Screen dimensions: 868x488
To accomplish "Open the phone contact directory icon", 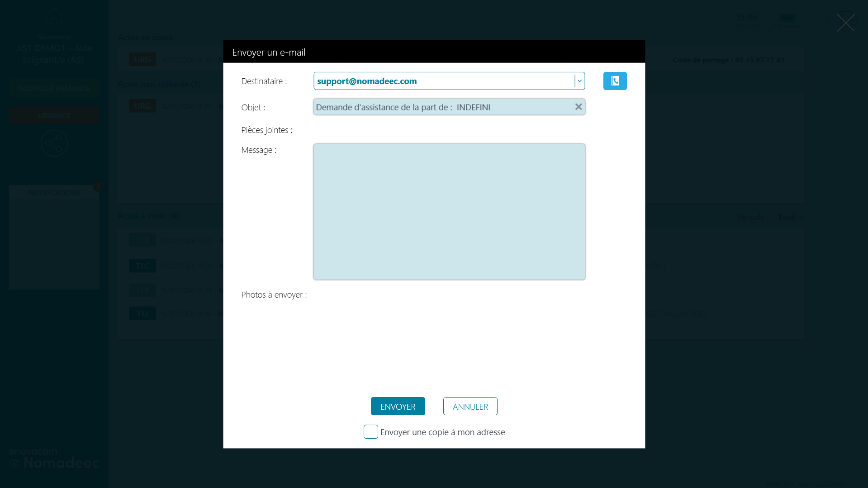I will point(615,81).
